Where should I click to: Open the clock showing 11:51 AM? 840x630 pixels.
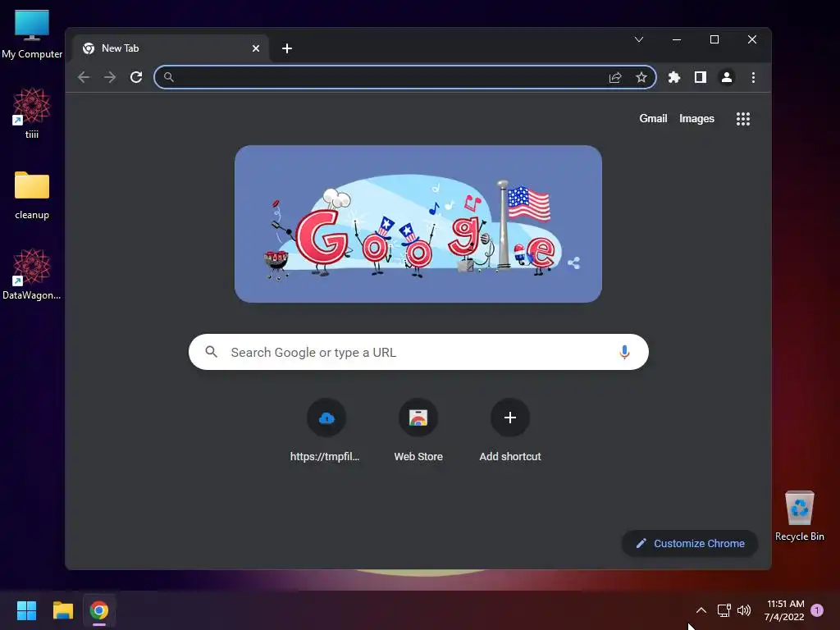[785, 610]
